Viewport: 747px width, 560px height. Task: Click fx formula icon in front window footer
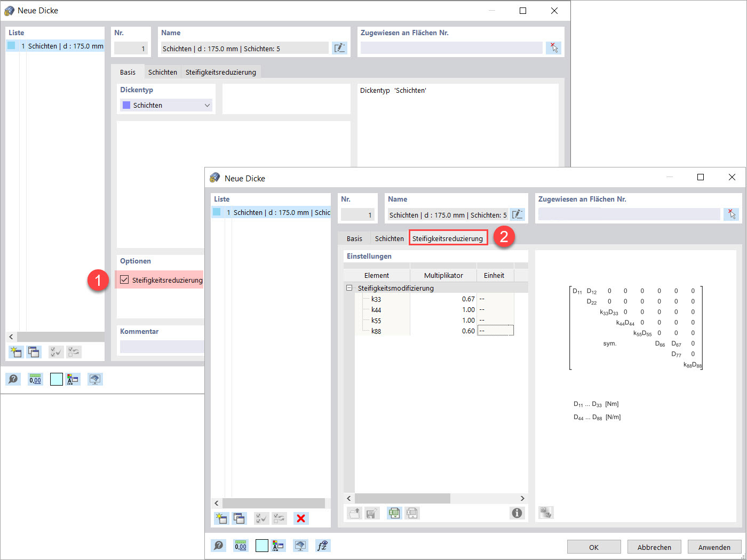pos(323,546)
